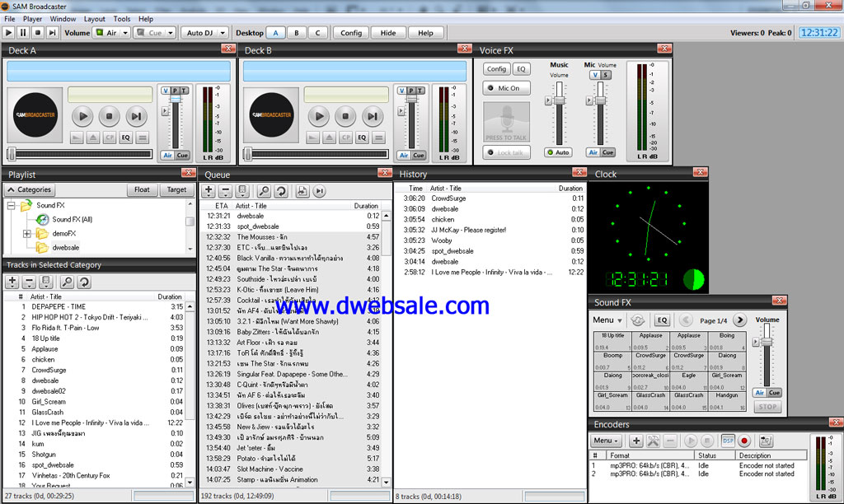The height and width of the screenshot is (504, 844).
Task: Collapse Sound FX tree node
Action: (x=11, y=206)
